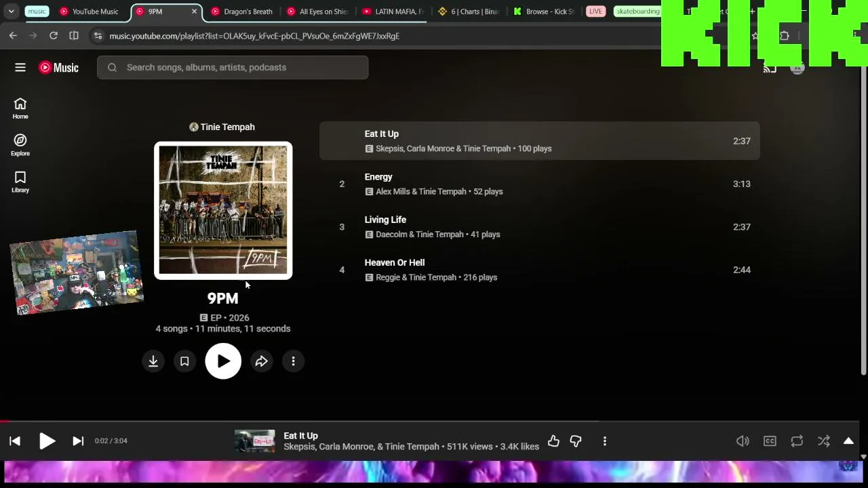Go to YouTube Music logo home
868x488 pixels.
tap(58, 67)
